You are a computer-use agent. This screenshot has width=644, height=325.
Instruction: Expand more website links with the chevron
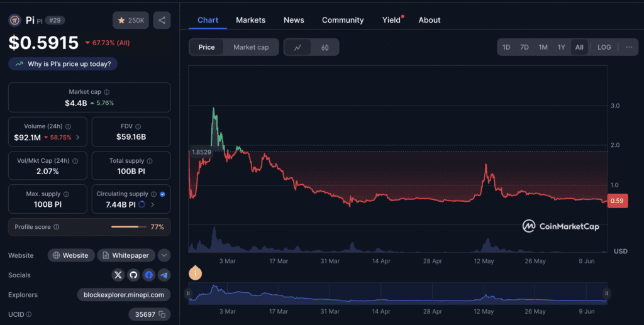point(164,255)
